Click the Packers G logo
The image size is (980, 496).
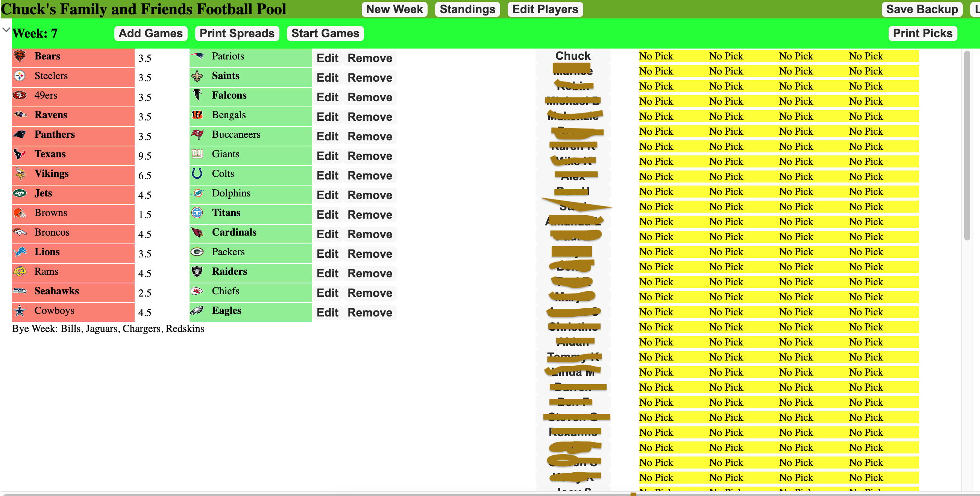[x=197, y=252]
